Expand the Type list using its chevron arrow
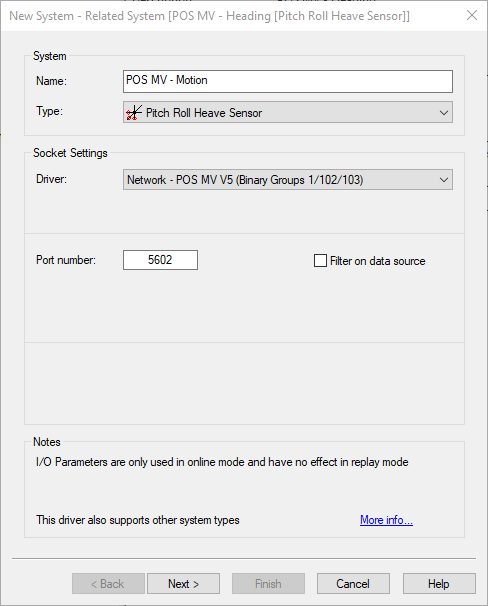Screen dimensions: 488x606 (444, 113)
